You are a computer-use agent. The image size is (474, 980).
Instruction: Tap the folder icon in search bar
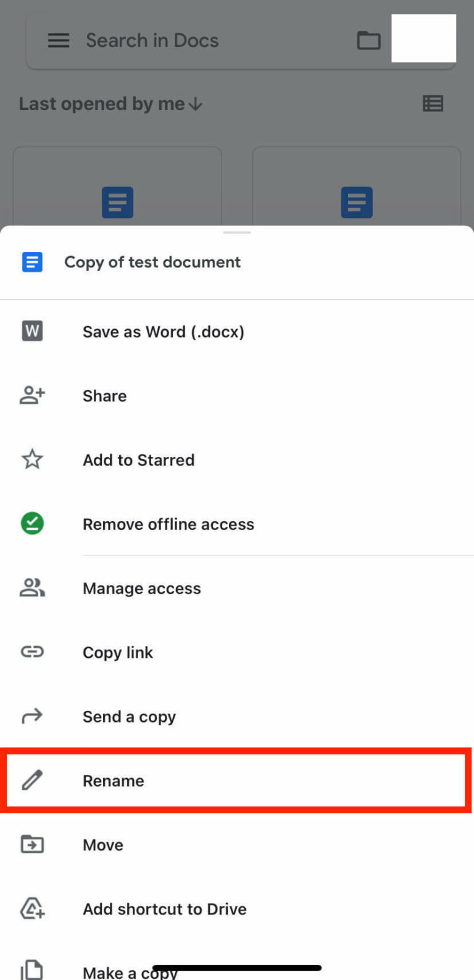coord(368,41)
